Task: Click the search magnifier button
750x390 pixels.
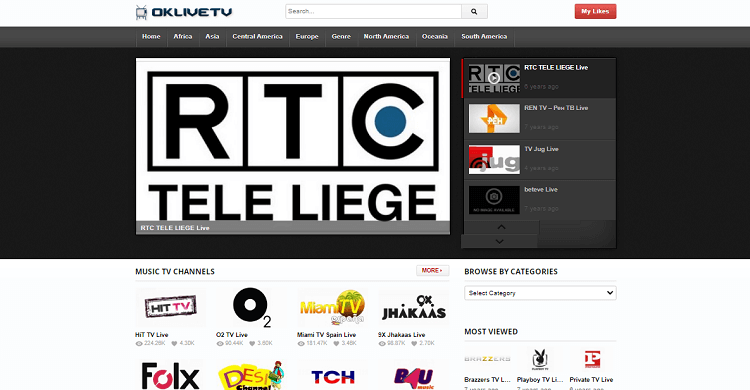Action: (x=474, y=11)
